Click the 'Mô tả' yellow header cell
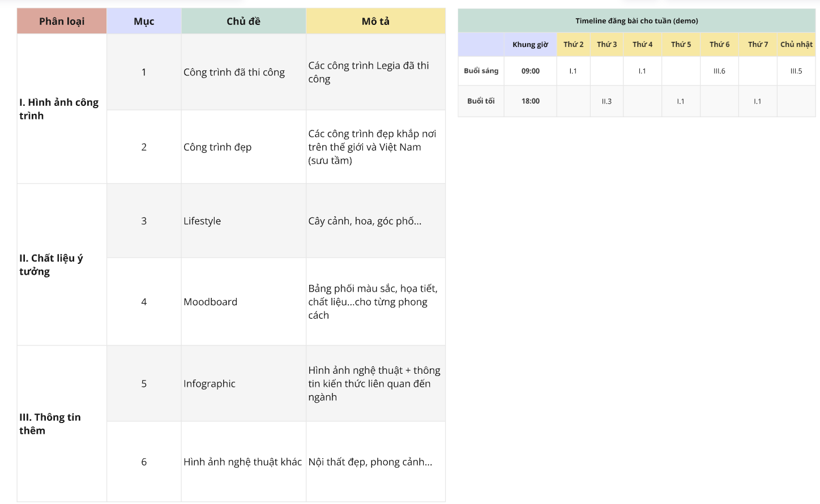This screenshot has height=504, width=820. point(375,21)
